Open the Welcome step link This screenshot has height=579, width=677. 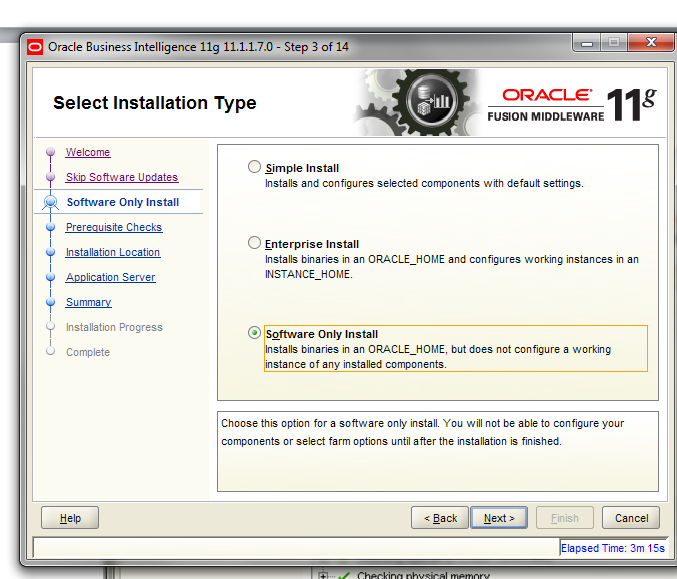tap(88, 152)
